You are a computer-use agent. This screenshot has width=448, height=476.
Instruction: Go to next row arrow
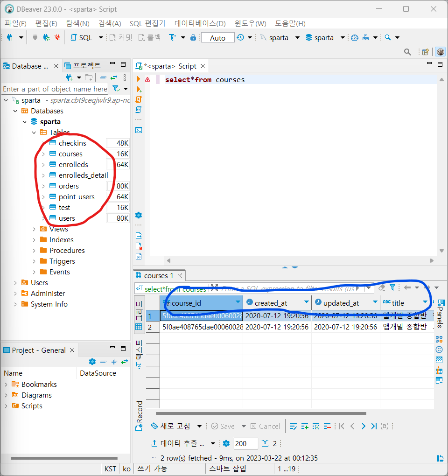pyautogui.click(x=364, y=426)
